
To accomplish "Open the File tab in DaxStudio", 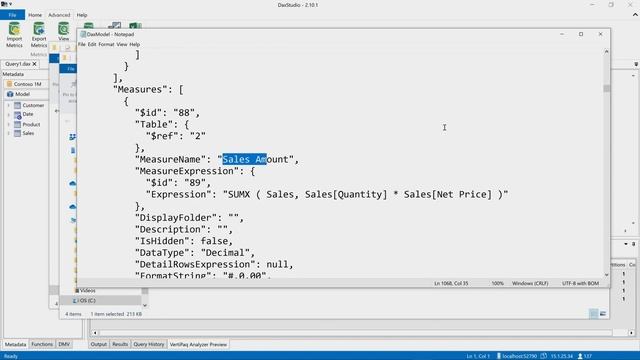I will (x=12, y=15).
